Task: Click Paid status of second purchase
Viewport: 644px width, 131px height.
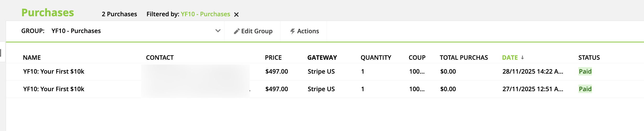Action: tap(585, 89)
